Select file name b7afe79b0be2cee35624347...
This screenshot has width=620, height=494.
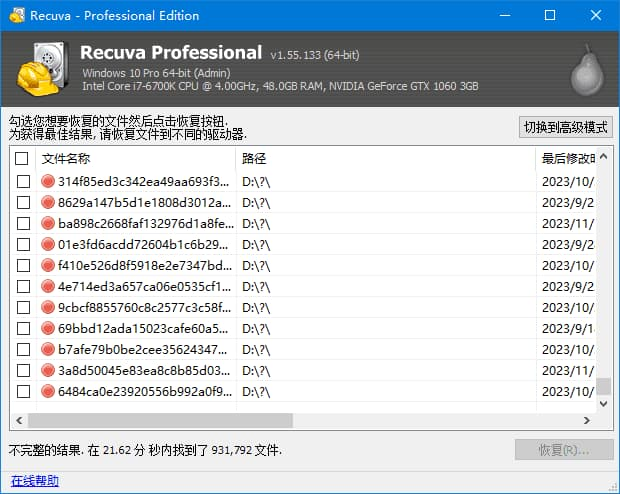143,350
